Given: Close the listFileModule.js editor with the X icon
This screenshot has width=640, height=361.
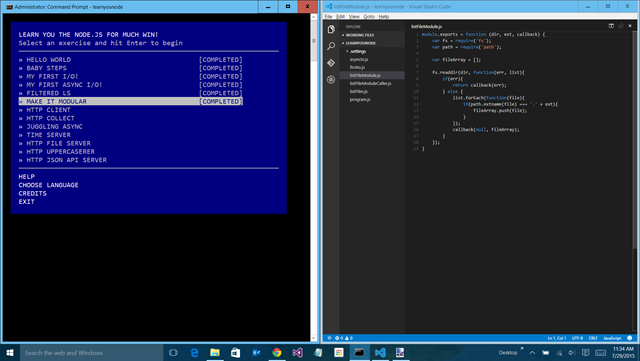Looking at the screenshot, I should 630,26.
